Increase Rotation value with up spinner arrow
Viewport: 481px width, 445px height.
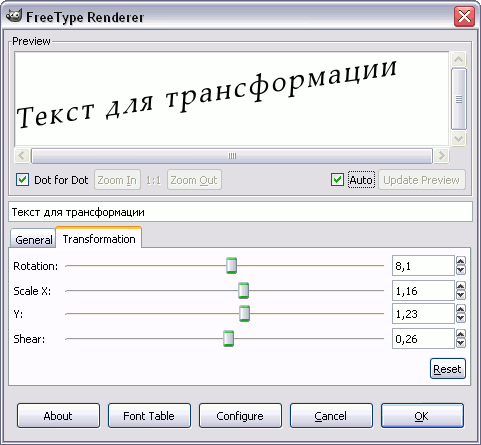coord(461,261)
